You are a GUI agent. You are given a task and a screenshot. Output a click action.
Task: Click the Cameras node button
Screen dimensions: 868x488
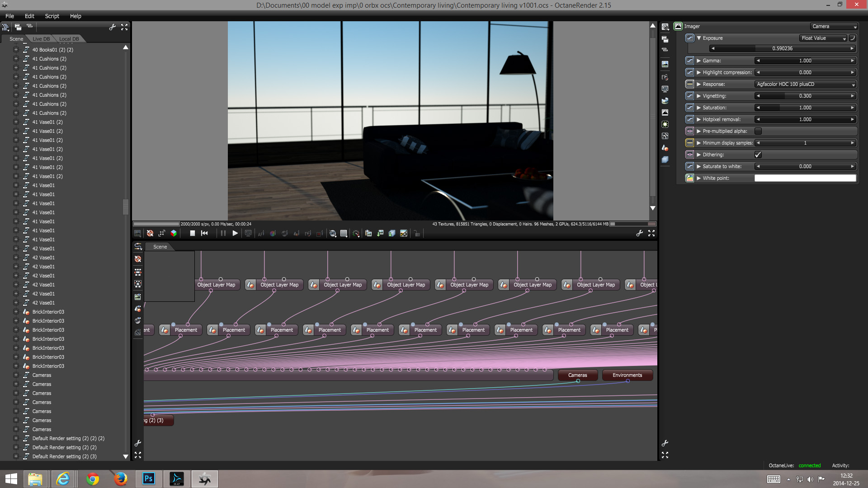(x=577, y=375)
